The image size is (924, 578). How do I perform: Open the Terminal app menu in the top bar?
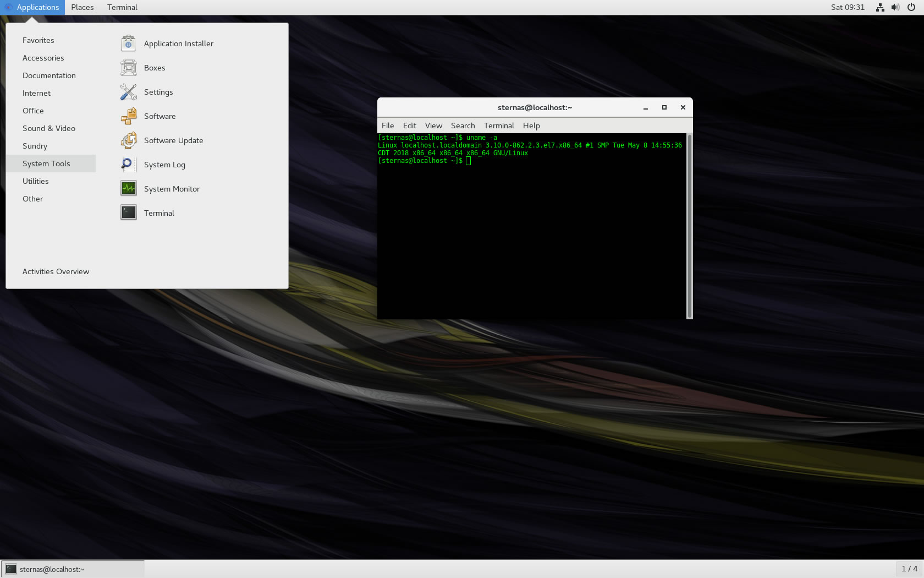[122, 7]
